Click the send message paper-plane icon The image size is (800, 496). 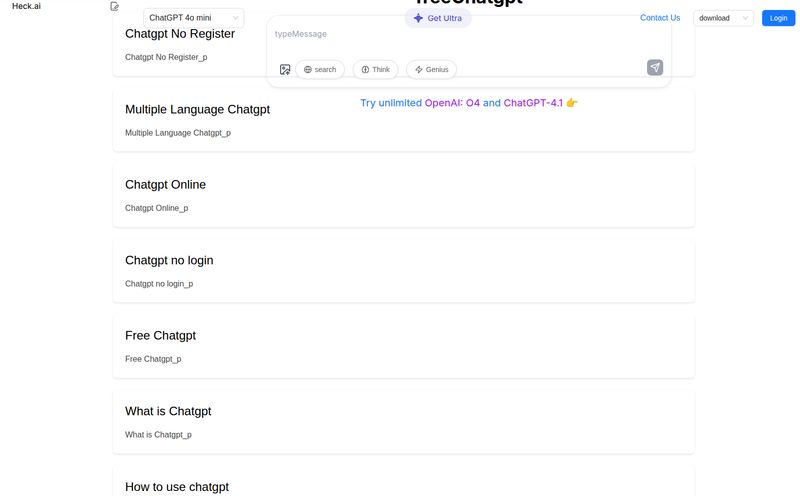tap(655, 67)
